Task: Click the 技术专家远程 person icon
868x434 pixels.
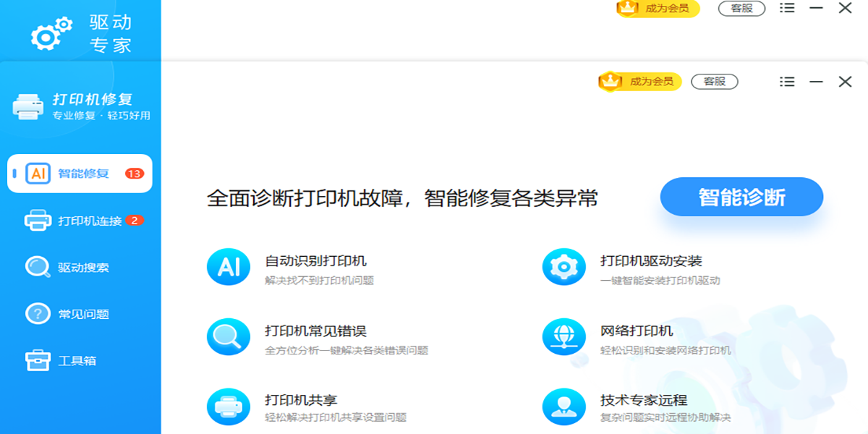Action: [x=563, y=407]
